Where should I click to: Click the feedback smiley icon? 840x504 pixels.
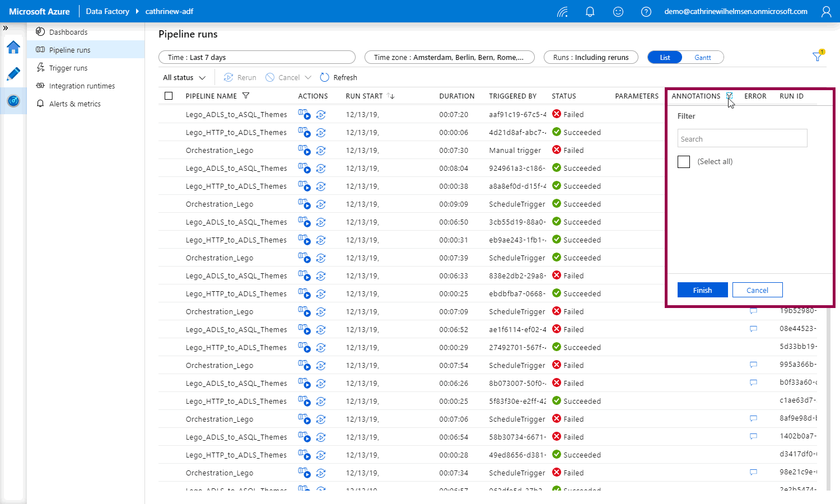pyautogui.click(x=618, y=12)
